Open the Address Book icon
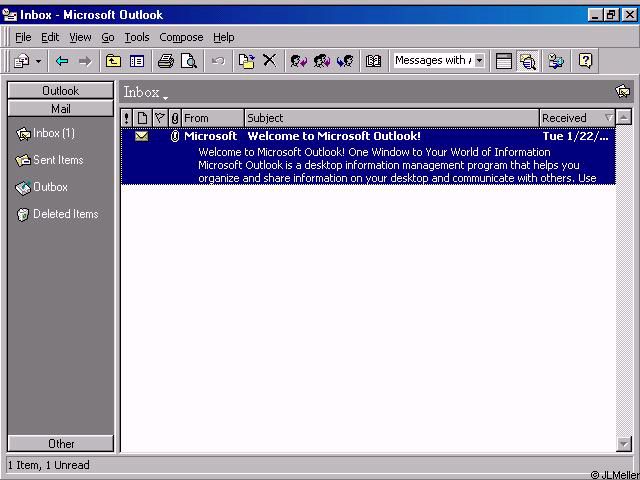640x480 pixels. 373,61
